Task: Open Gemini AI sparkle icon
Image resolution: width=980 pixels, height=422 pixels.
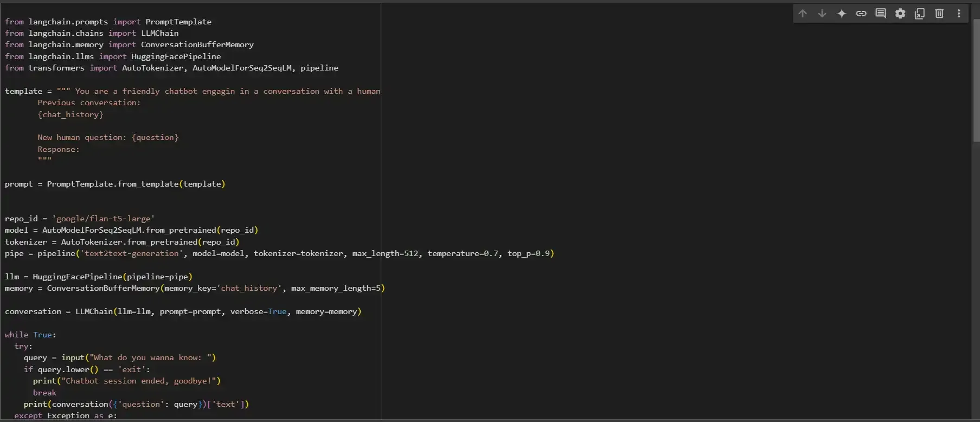Action: point(842,14)
